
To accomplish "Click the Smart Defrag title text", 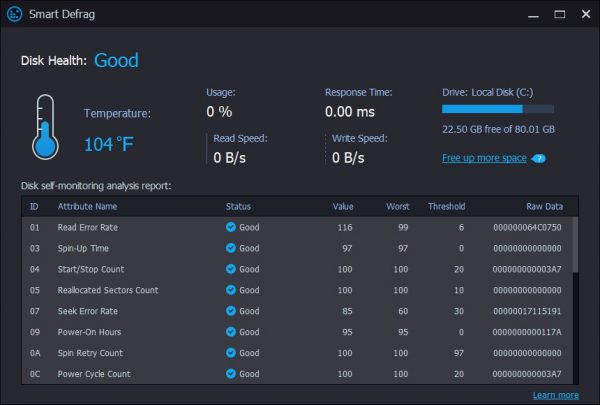I will point(62,15).
